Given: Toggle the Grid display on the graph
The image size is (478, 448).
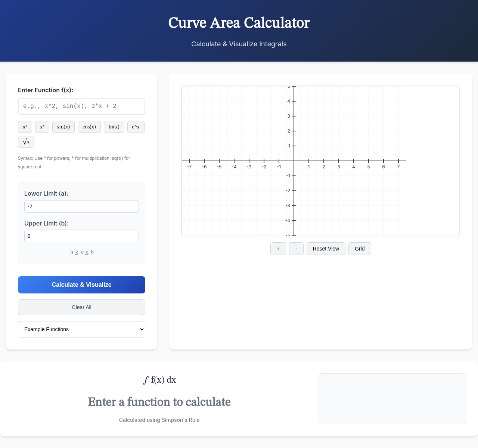Looking at the screenshot, I should pyautogui.click(x=359, y=249).
